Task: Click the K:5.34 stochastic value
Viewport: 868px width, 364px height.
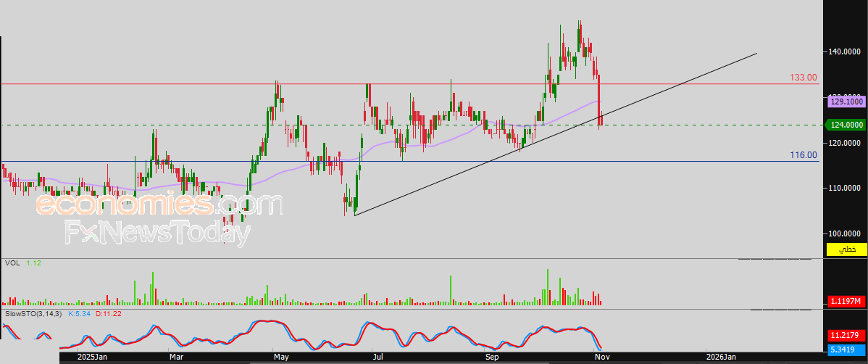Action: click(x=80, y=313)
